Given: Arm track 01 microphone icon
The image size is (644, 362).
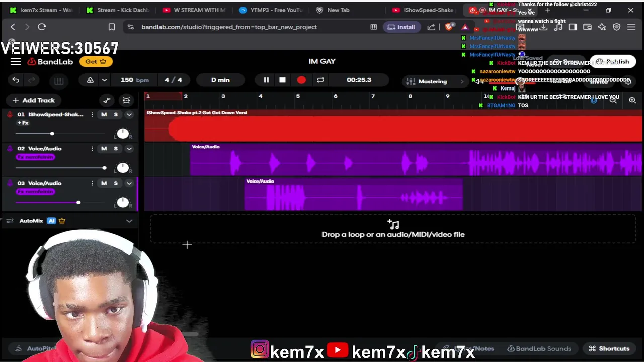Looking at the screenshot, I should (10, 114).
